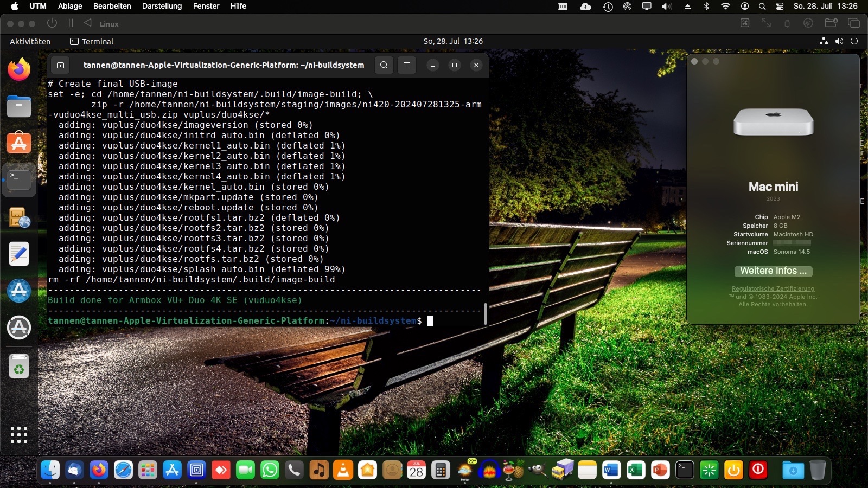Viewport: 868px width, 488px height.
Task: Click the Weitere Infos button
Action: (x=773, y=271)
